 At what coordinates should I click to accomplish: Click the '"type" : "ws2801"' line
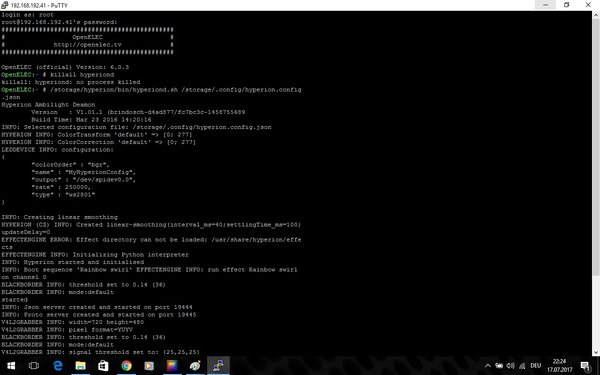pos(63,194)
